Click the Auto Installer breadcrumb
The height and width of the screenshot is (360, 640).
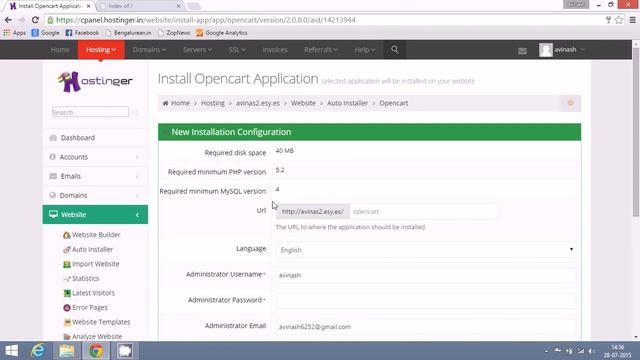347,103
